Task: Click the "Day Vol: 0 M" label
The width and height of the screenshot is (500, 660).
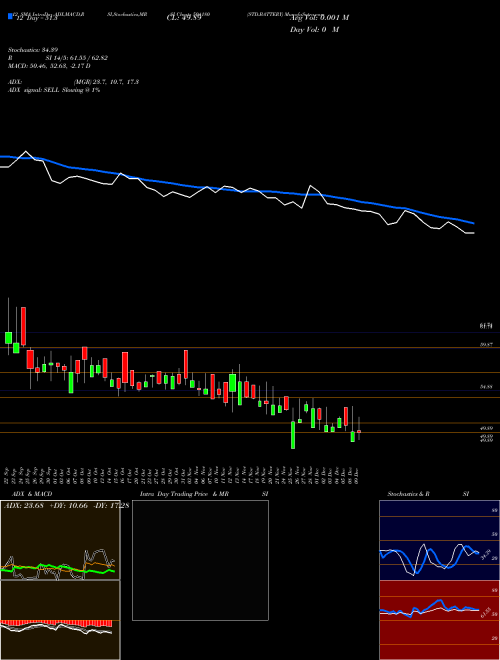Action: click(314, 30)
